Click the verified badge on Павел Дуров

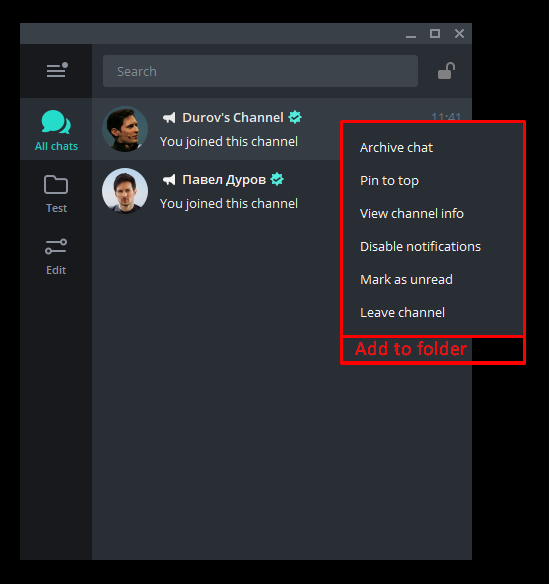pos(277,179)
